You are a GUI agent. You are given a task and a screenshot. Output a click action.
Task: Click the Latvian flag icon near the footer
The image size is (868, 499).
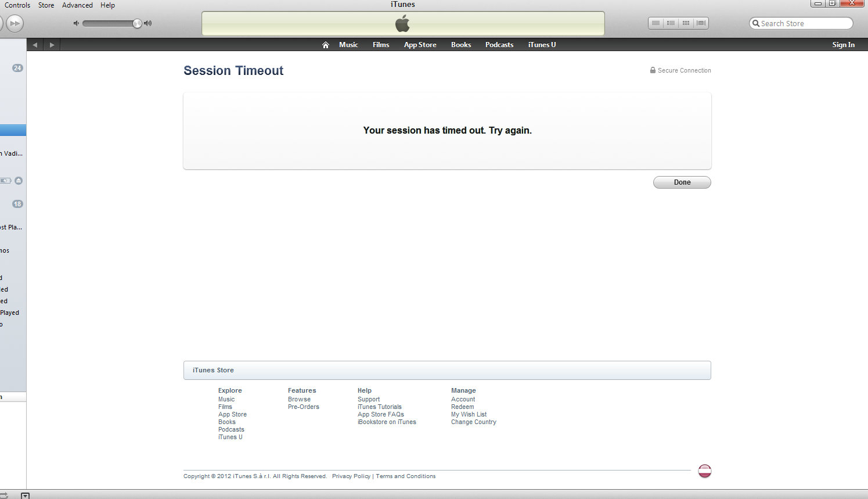tap(704, 471)
